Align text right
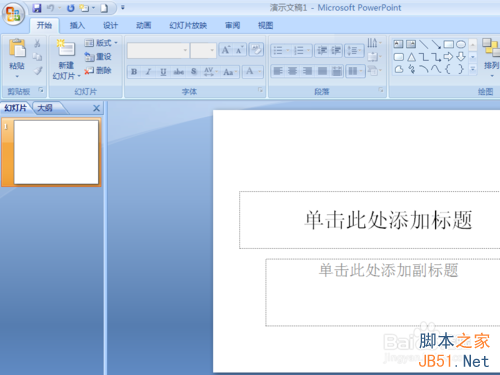 [x=307, y=71]
